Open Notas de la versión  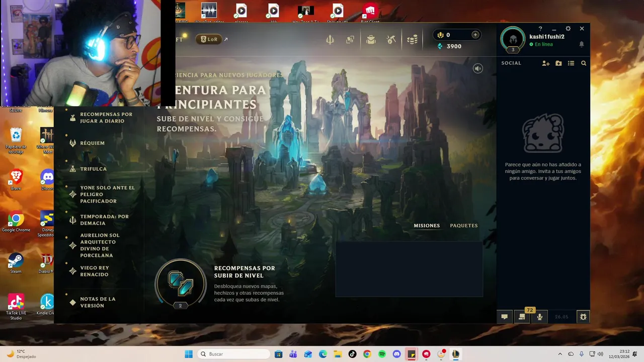click(93, 302)
